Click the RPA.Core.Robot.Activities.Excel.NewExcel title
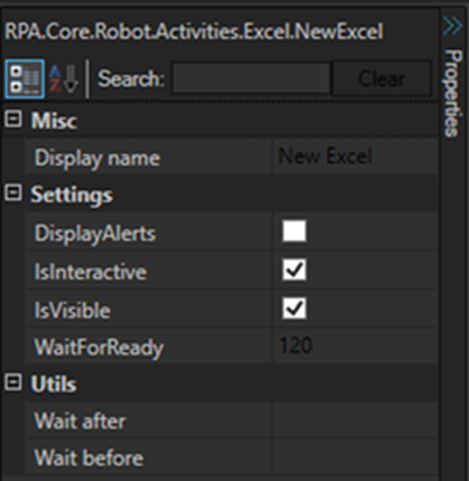 point(194,32)
